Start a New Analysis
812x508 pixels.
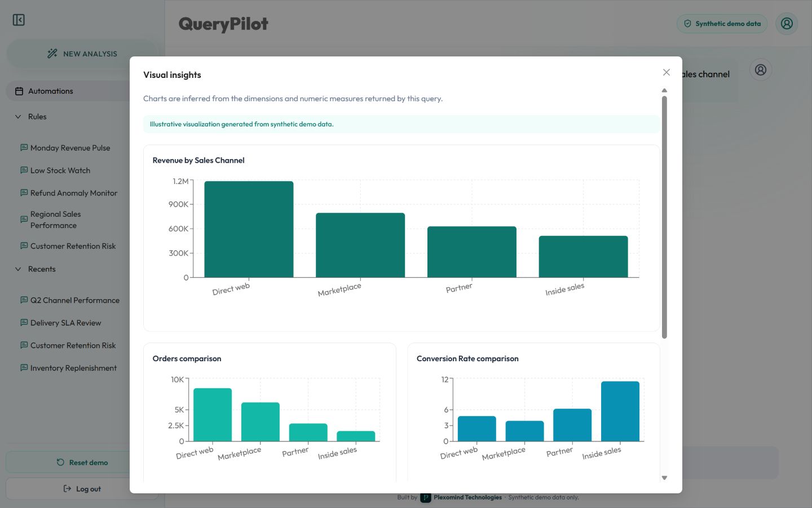click(x=82, y=54)
